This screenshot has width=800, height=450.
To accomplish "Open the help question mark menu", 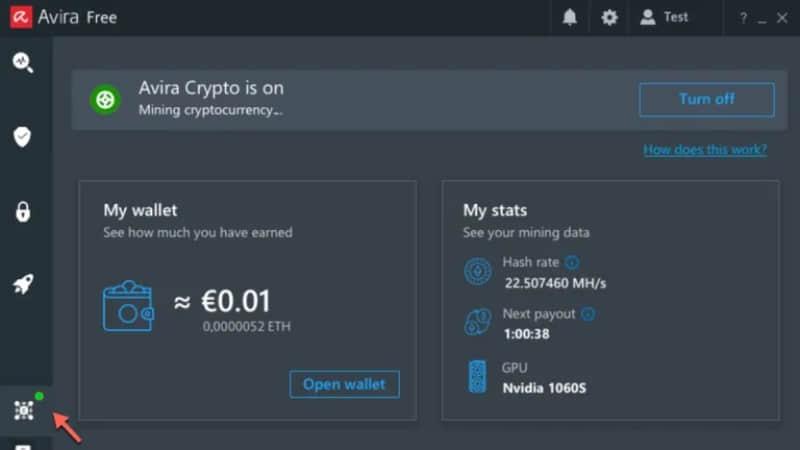I will click(x=743, y=18).
